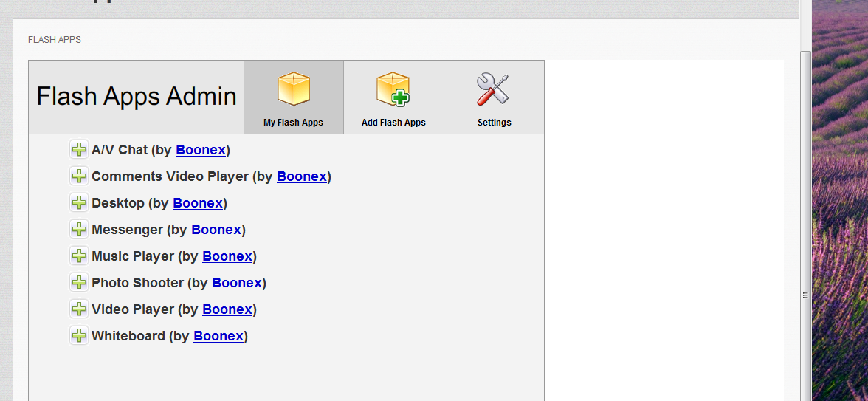Viewport: 868px width, 401px height.
Task: Open Boonex link next to Whiteboard
Action: (218, 336)
